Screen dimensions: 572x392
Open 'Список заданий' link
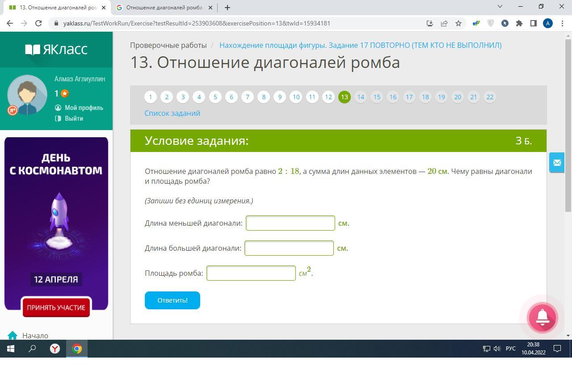point(172,113)
